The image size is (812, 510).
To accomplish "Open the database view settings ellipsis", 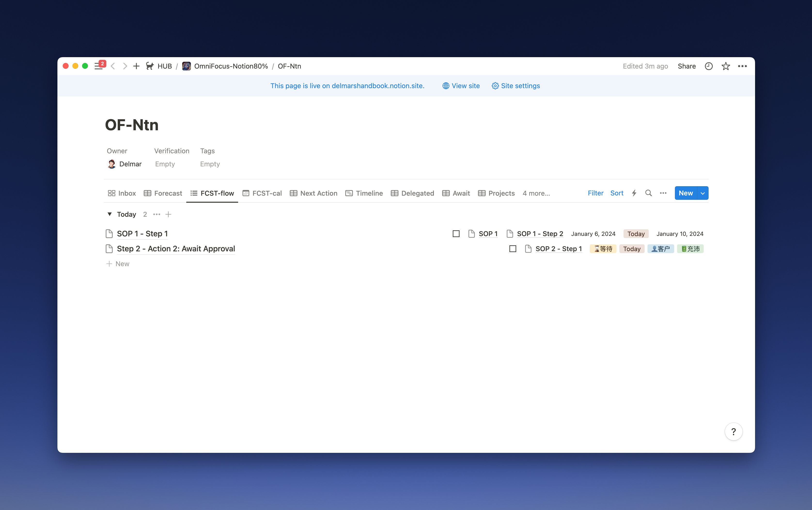I will [x=663, y=193].
